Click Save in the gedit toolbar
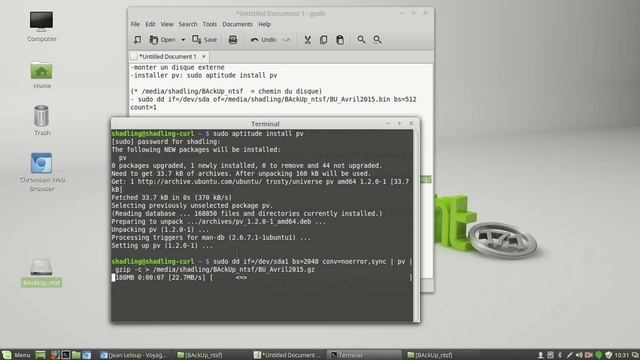Viewport: 640px width, 360px height. 204,40
